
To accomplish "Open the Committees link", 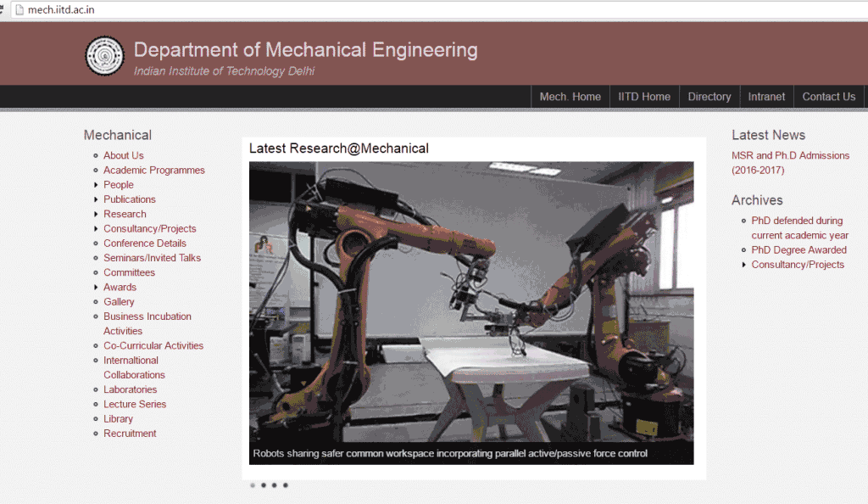I will [x=129, y=272].
